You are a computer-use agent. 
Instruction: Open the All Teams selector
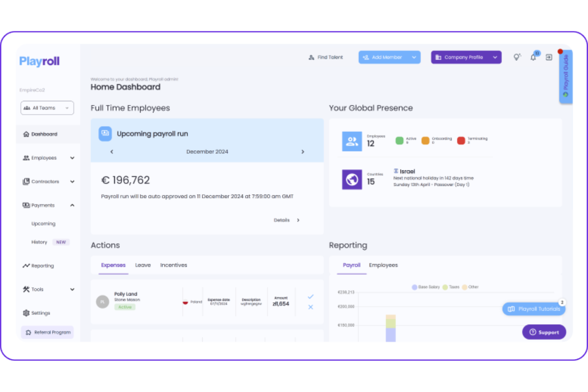click(x=47, y=108)
